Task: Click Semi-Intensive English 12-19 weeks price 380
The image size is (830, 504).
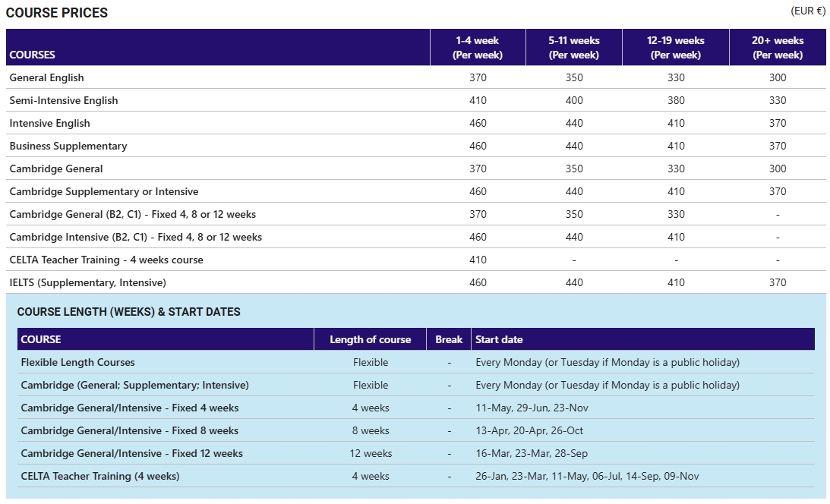Action: 676,100
